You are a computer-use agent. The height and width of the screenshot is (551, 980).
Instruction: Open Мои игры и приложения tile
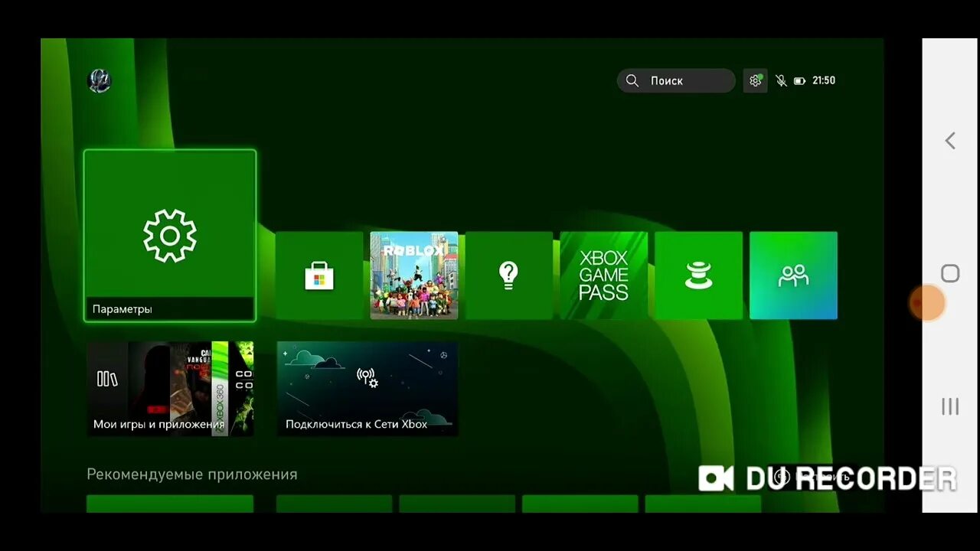tap(170, 389)
